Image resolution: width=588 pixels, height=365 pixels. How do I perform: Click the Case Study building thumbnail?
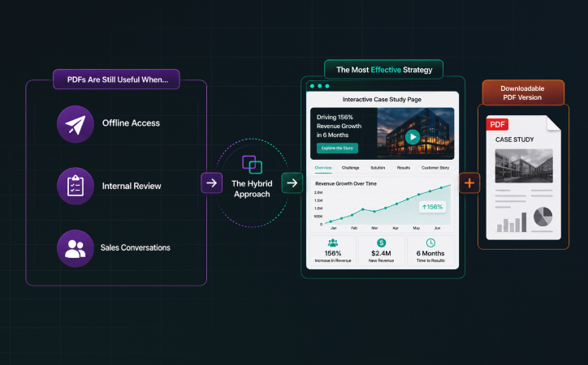tap(524, 165)
